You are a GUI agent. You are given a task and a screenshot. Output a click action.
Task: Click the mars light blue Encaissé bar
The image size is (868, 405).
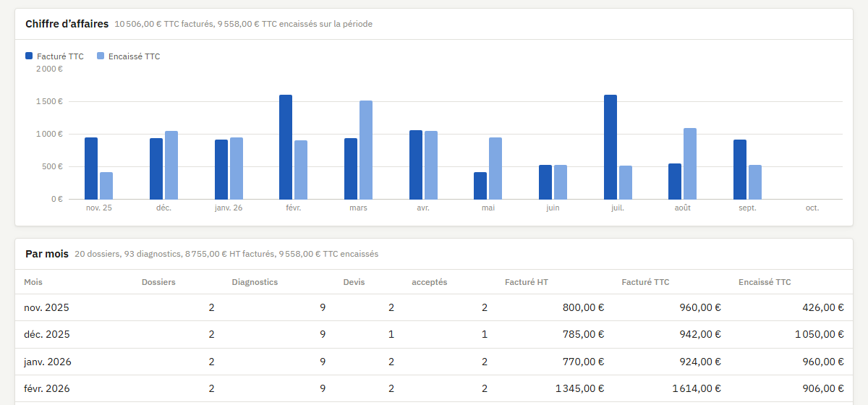pyautogui.click(x=366, y=150)
